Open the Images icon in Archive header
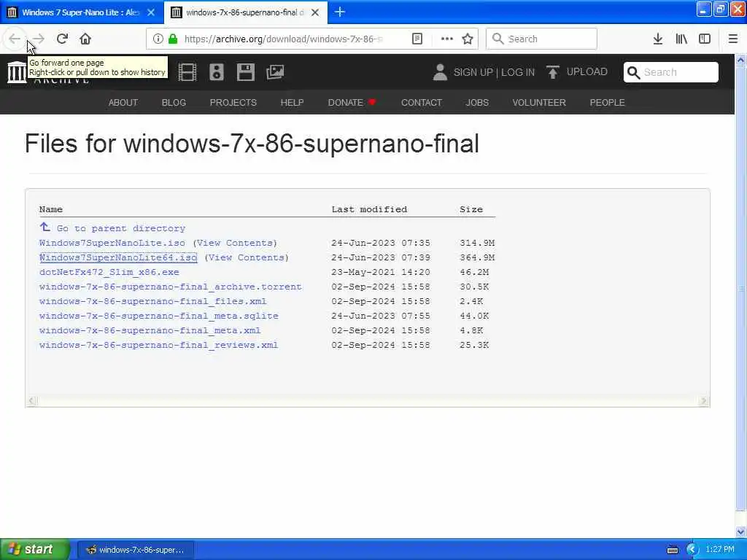Image resolution: width=747 pixels, height=560 pixels. (275, 72)
